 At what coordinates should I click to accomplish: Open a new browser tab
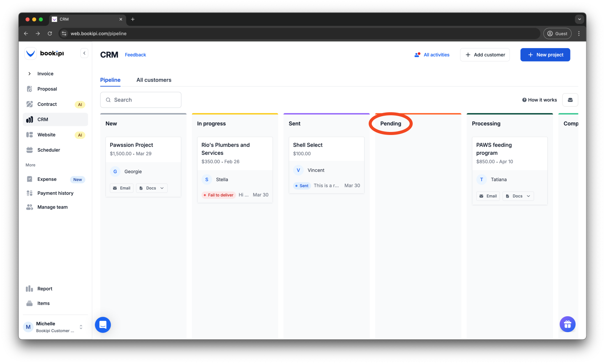[133, 19]
